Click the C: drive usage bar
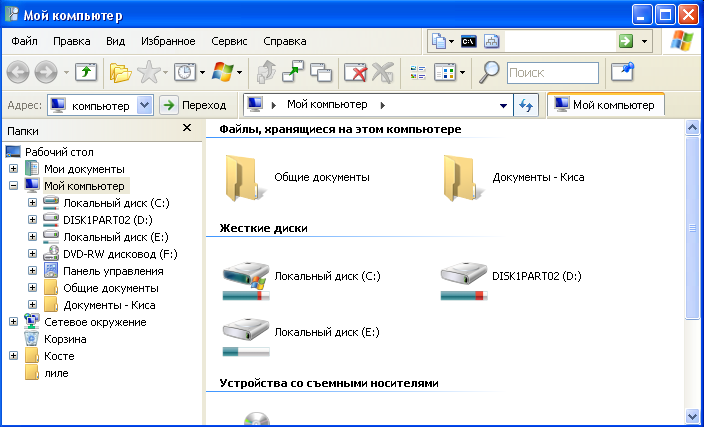The width and height of the screenshot is (704, 427). [246, 295]
